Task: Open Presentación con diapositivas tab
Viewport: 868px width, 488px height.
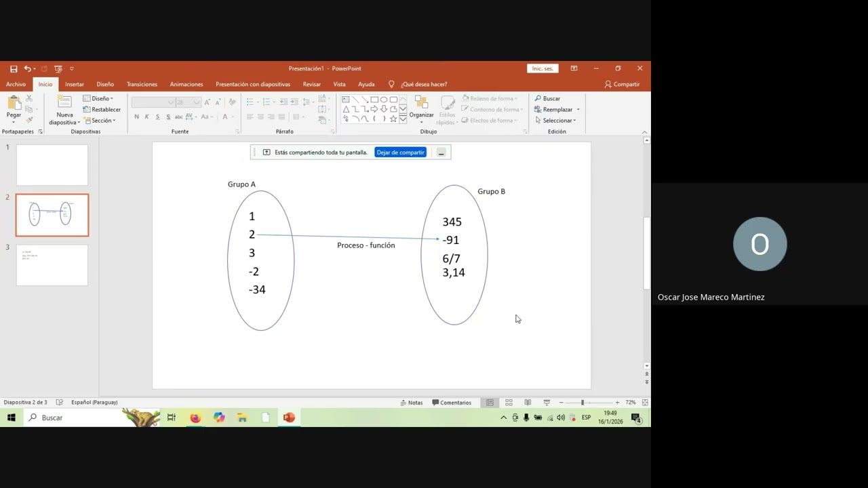Action: coord(253,84)
